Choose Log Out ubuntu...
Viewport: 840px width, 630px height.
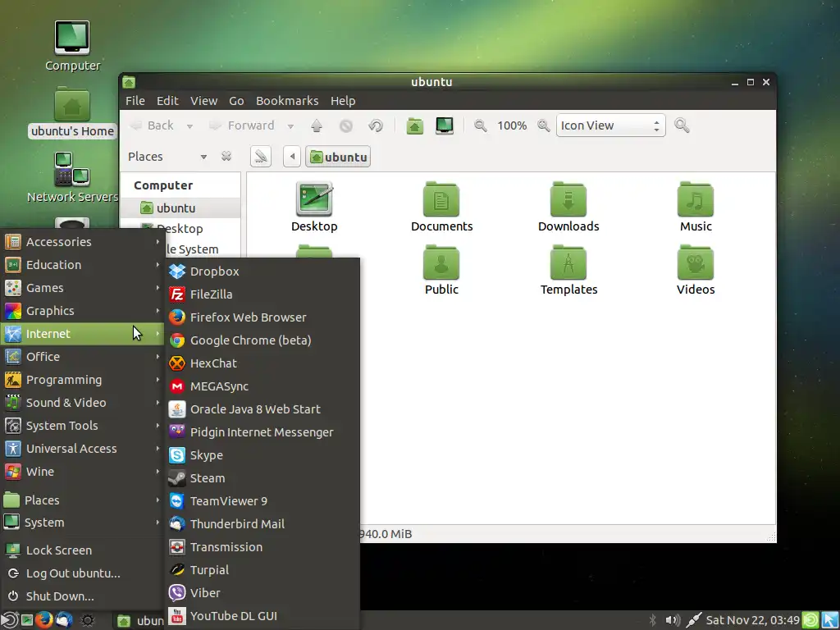(83, 573)
